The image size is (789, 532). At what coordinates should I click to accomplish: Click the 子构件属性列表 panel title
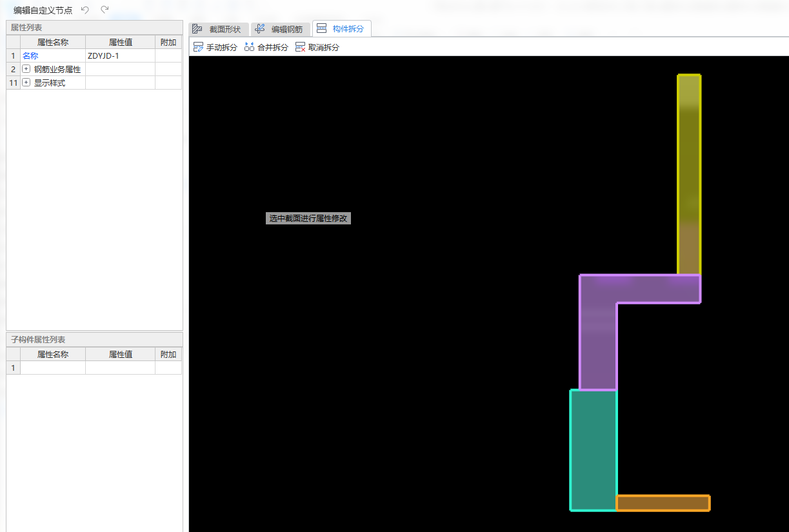(38, 339)
